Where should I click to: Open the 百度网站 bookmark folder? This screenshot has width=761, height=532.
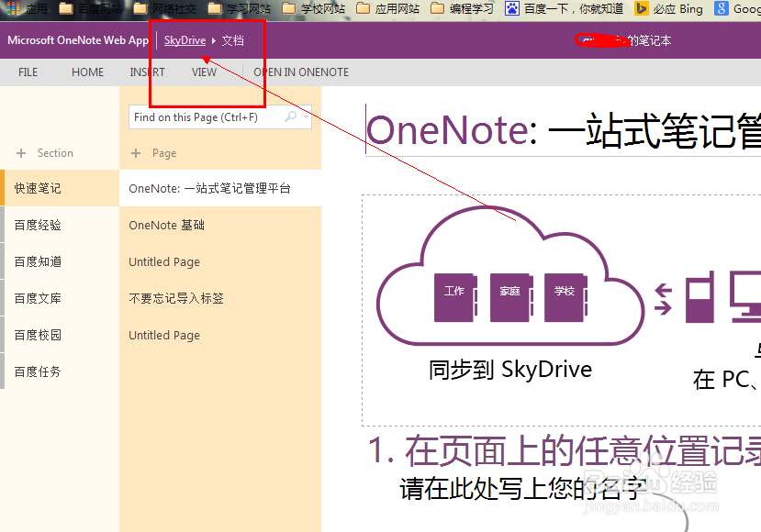tap(90, 8)
